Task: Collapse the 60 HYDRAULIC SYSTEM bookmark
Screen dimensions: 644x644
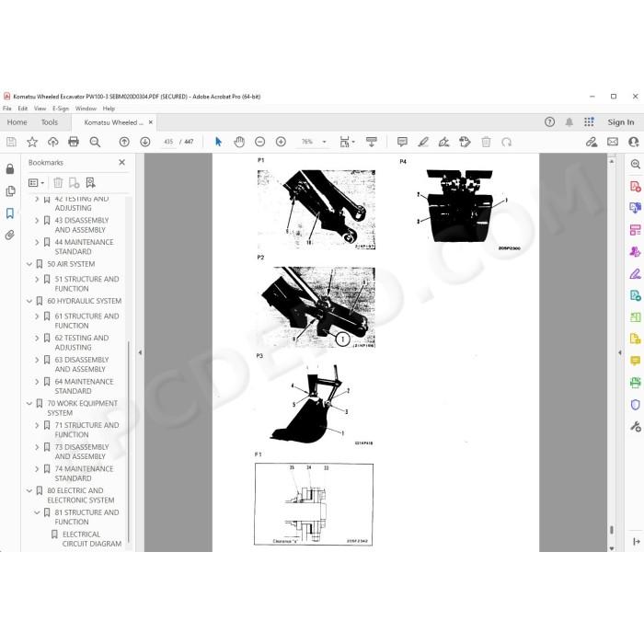Action: point(29,301)
